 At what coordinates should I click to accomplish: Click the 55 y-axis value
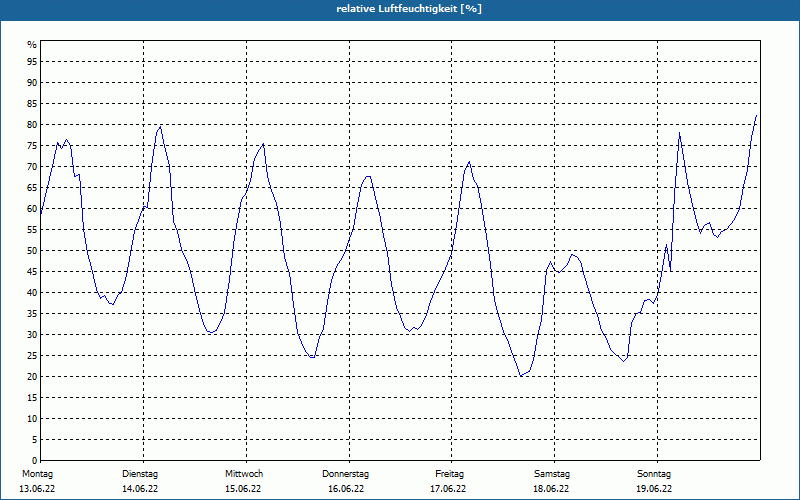32,230
